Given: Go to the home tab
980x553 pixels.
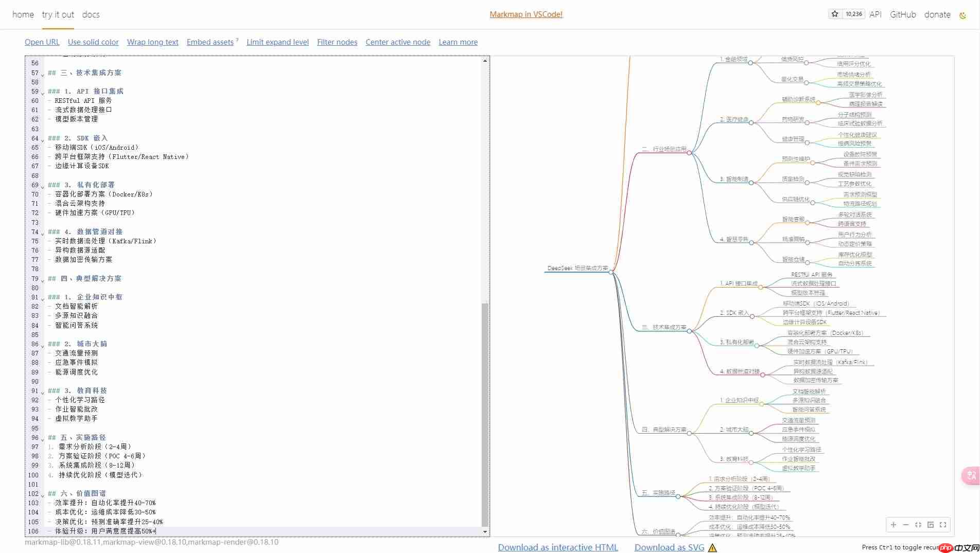Looking at the screenshot, I should pyautogui.click(x=23, y=14).
